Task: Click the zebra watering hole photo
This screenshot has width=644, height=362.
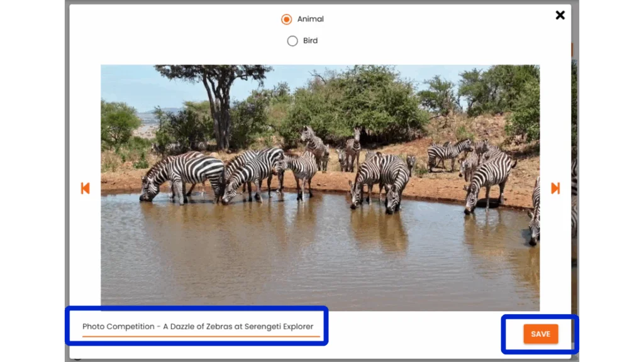Action: [319, 187]
